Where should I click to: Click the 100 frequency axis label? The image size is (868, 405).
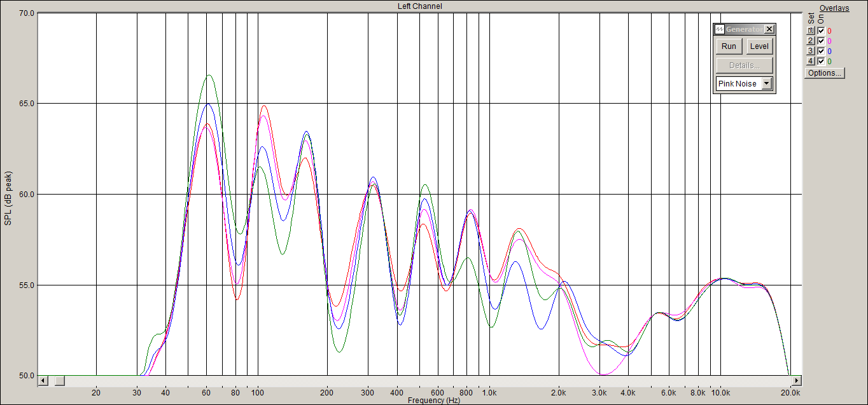pyautogui.click(x=258, y=393)
